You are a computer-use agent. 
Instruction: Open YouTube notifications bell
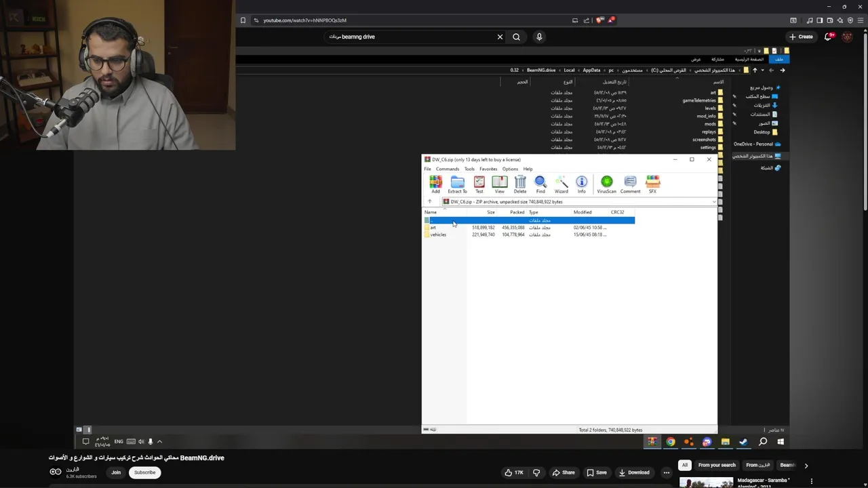pyautogui.click(x=828, y=37)
